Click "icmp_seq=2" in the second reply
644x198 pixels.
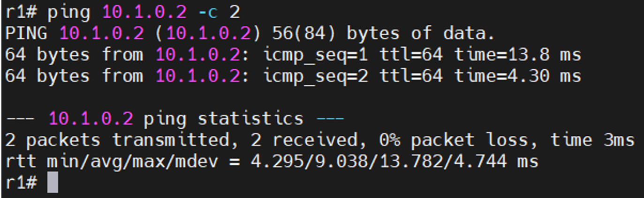click(315, 76)
